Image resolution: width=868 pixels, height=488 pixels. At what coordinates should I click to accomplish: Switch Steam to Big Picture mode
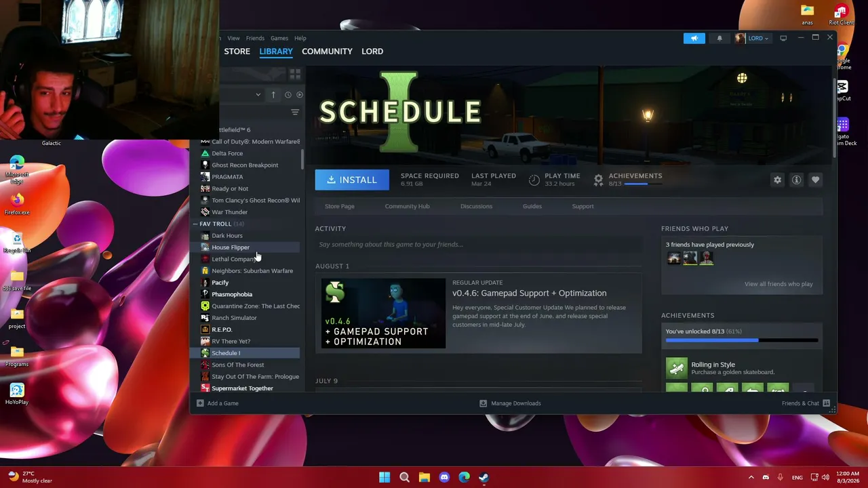[x=783, y=38]
